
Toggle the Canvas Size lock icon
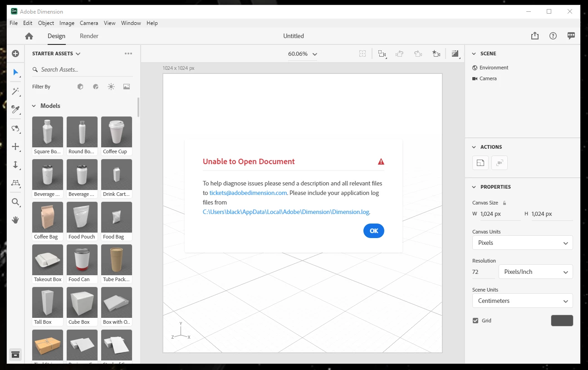(x=505, y=203)
